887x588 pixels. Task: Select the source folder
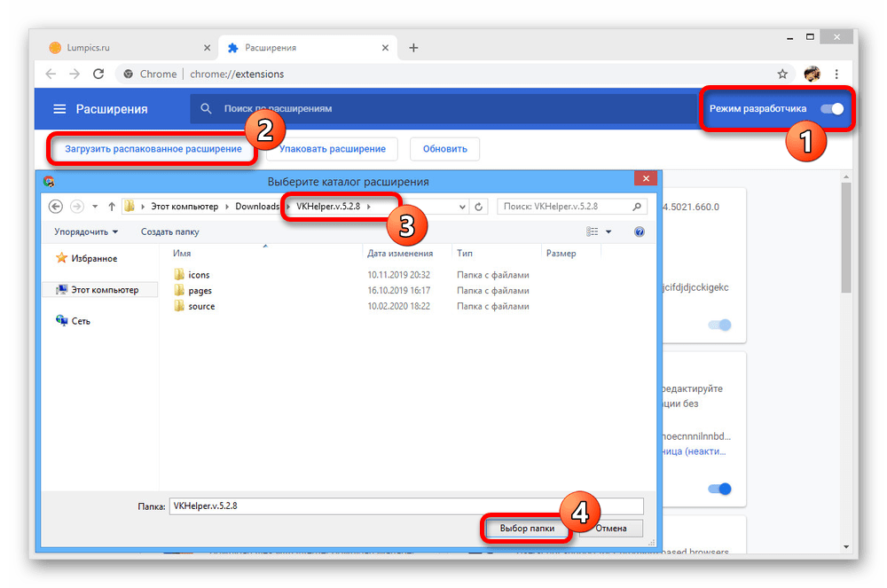pyautogui.click(x=194, y=307)
